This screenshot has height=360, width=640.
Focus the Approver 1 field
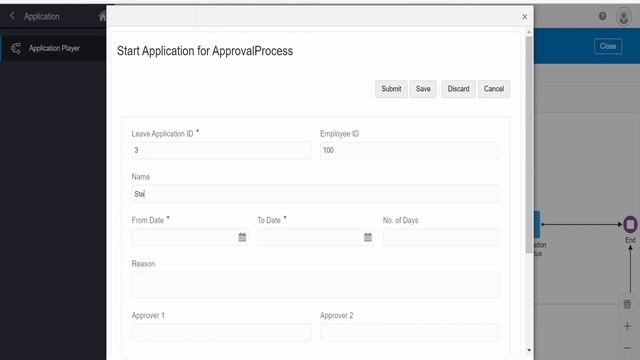[221, 332]
